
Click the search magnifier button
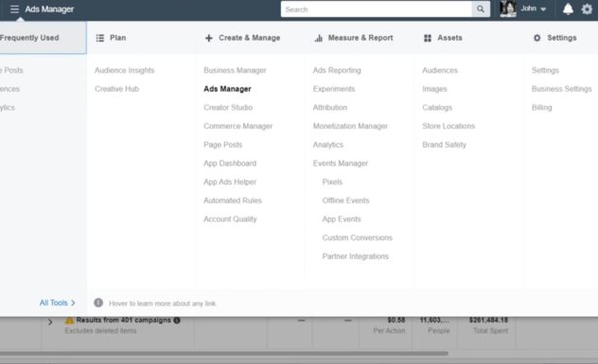[x=481, y=9]
